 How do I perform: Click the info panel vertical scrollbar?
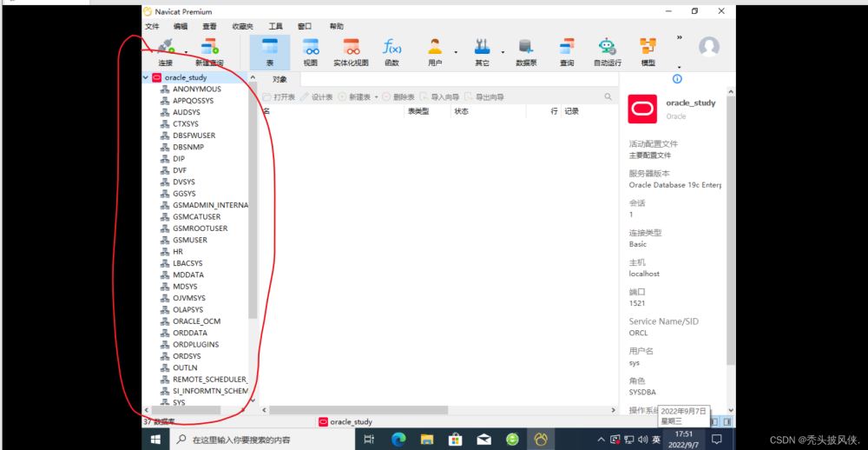coord(731,230)
